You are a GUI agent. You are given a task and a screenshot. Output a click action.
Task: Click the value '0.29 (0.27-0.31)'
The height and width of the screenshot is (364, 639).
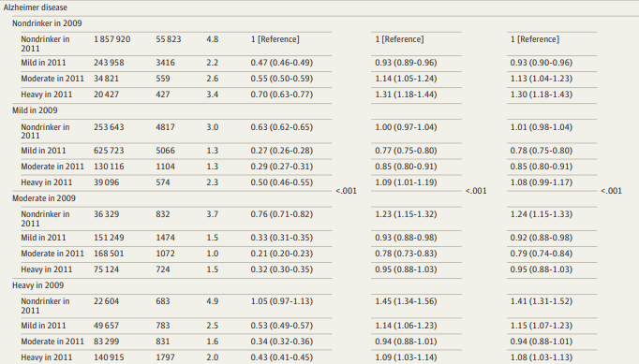tap(282, 167)
